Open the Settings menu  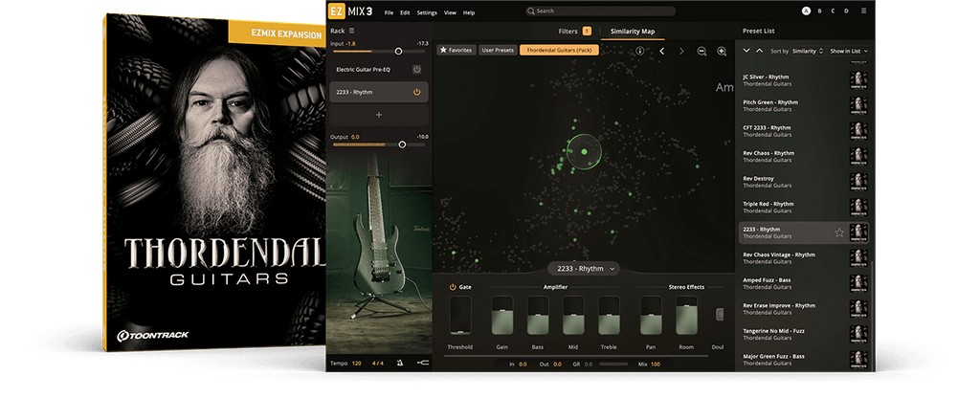point(427,12)
